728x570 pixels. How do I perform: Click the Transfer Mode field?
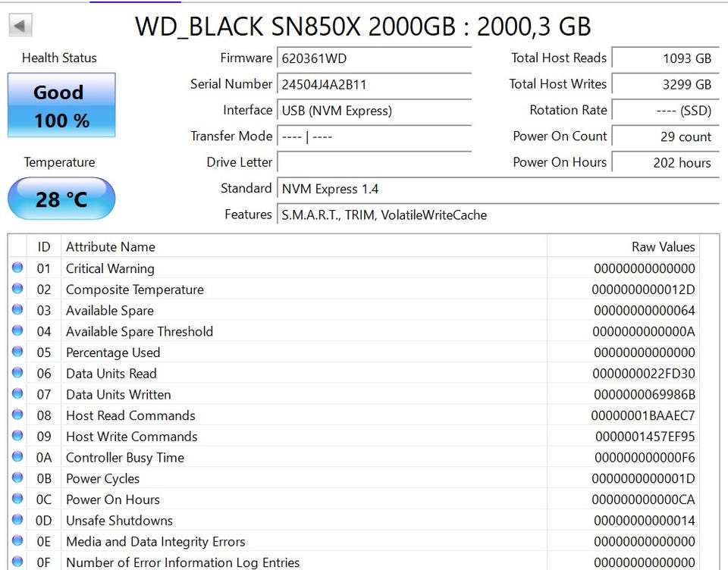coord(374,136)
